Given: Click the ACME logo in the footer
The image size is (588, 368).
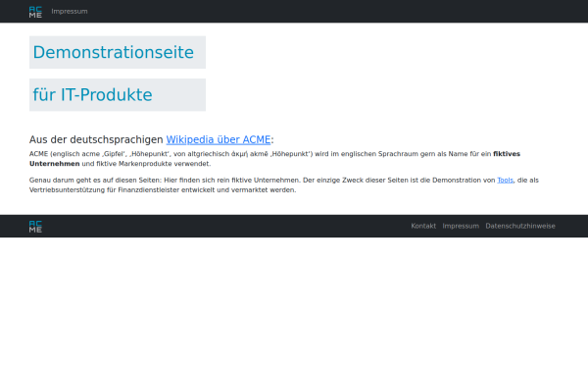Looking at the screenshot, I should [x=35, y=226].
